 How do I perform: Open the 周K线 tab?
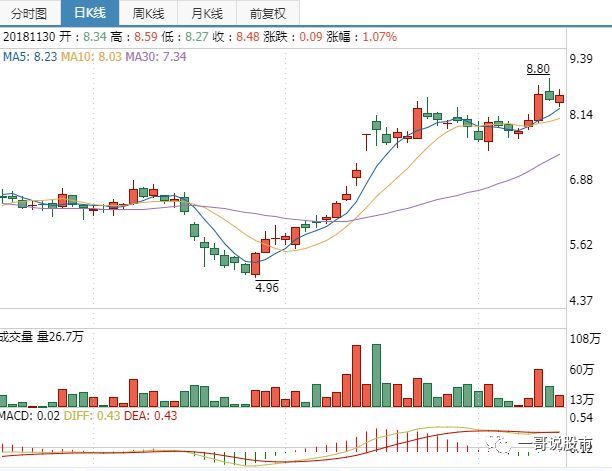click(x=148, y=13)
